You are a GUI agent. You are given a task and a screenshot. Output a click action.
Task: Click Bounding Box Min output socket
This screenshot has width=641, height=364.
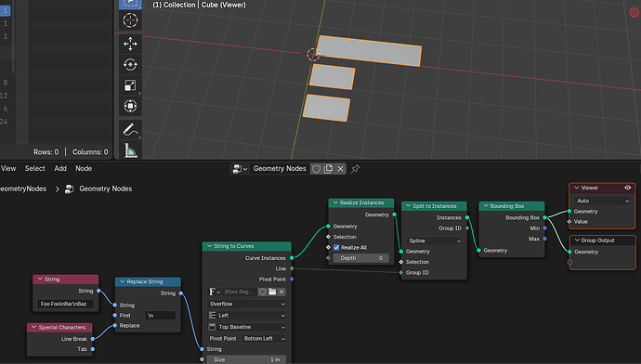[x=545, y=227]
